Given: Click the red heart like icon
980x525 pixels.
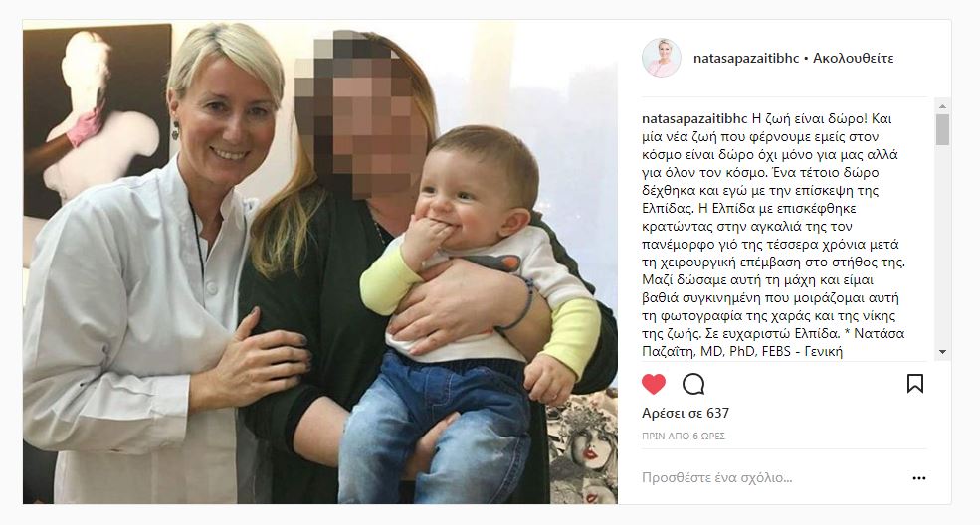Looking at the screenshot, I should [654, 384].
